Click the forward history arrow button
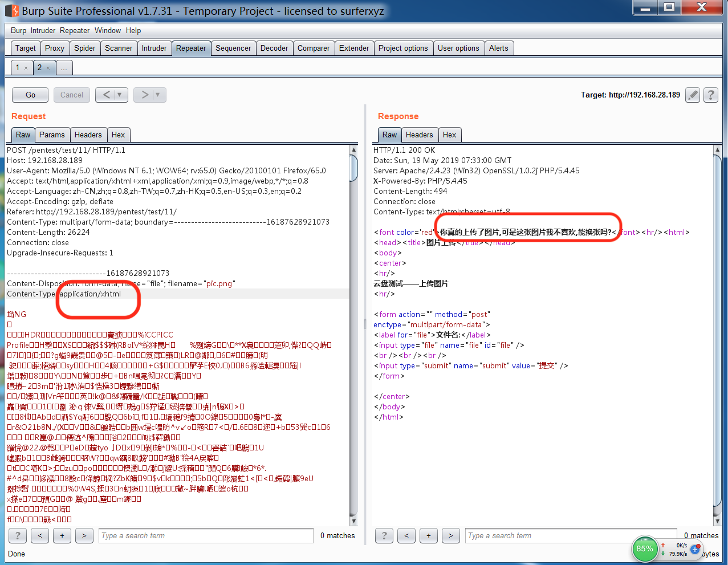728x565 pixels. [145, 95]
